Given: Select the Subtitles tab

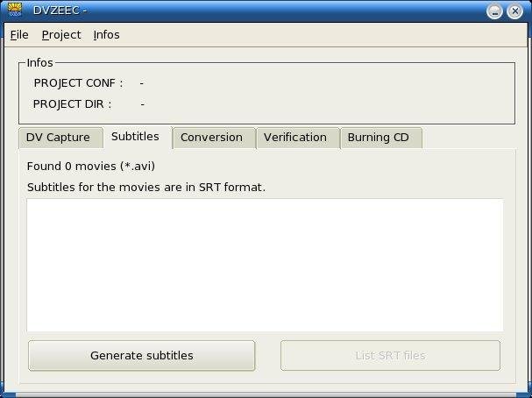Looking at the screenshot, I should 136,137.
